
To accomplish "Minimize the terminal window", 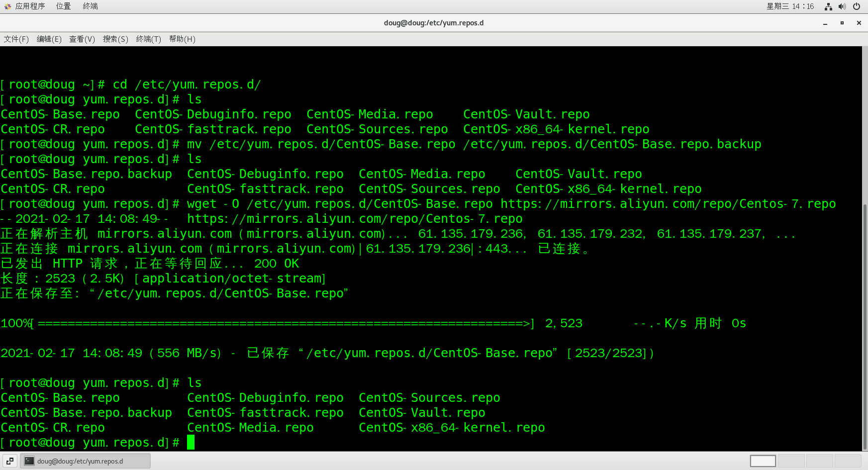I will [825, 23].
